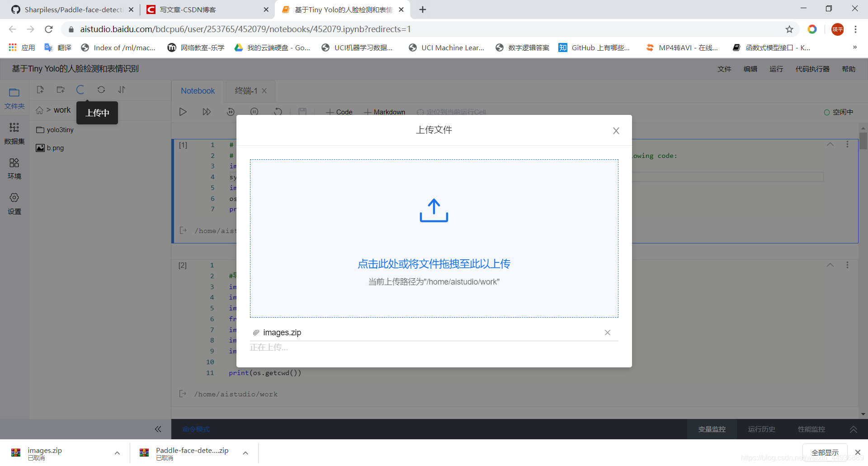This screenshot has height=466, width=868.
Task: Open the 性能监控 performance monitor panel
Action: [x=811, y=429]
